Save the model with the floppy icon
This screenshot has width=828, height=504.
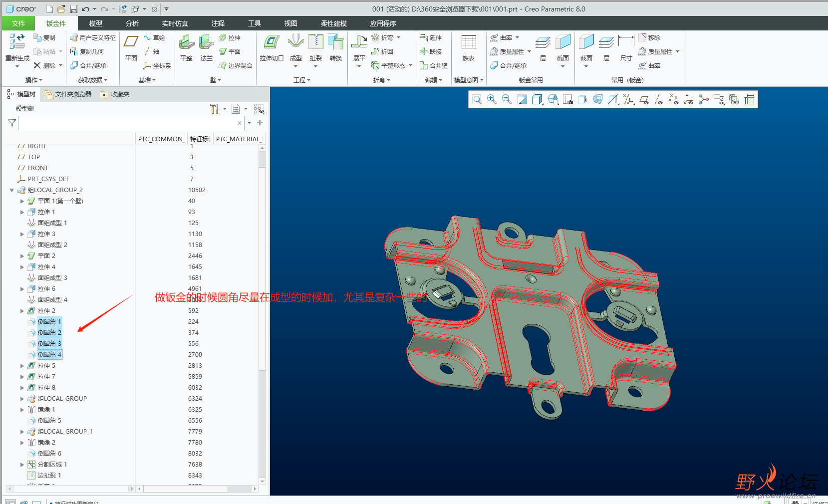73,9
